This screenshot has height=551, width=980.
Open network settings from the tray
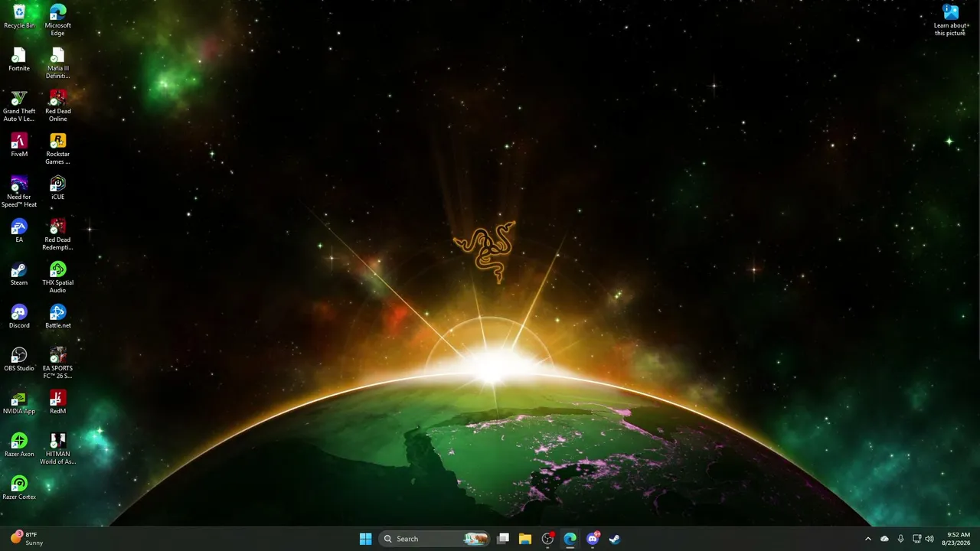(x=917, y=539)
